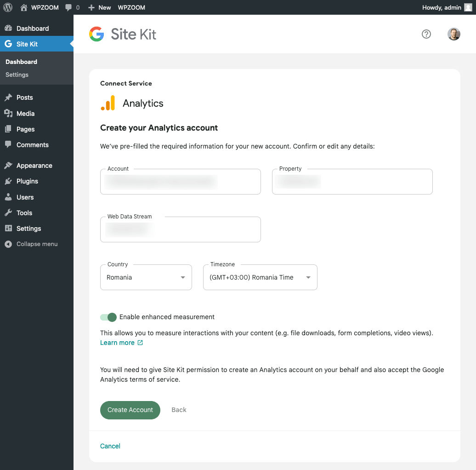Screen dimensions: 476x470
Task: Open WordPress Settings menu label
Action: [29, 229]
